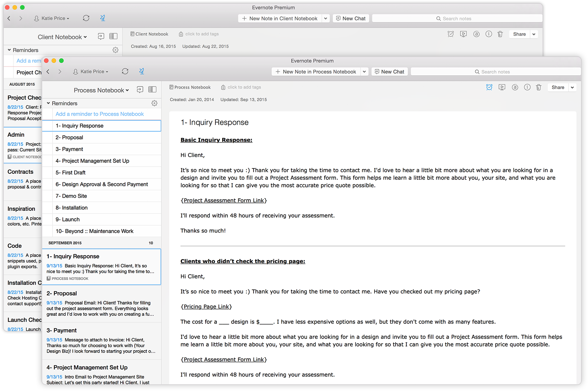Click the notebook share icon beside Process Notebook title
The width and height of the screenshot is (588, 391).
[x=140, y=90]
